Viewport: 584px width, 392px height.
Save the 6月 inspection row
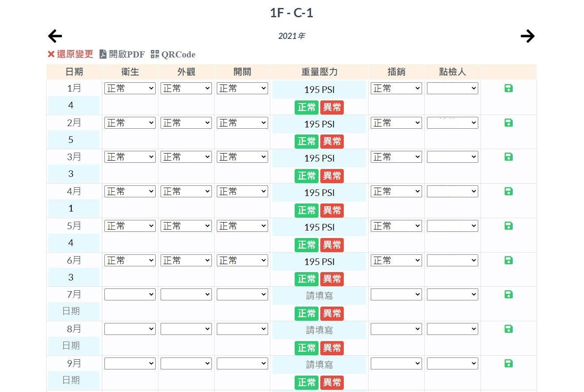pyautogui.click(x=508, y=260)
